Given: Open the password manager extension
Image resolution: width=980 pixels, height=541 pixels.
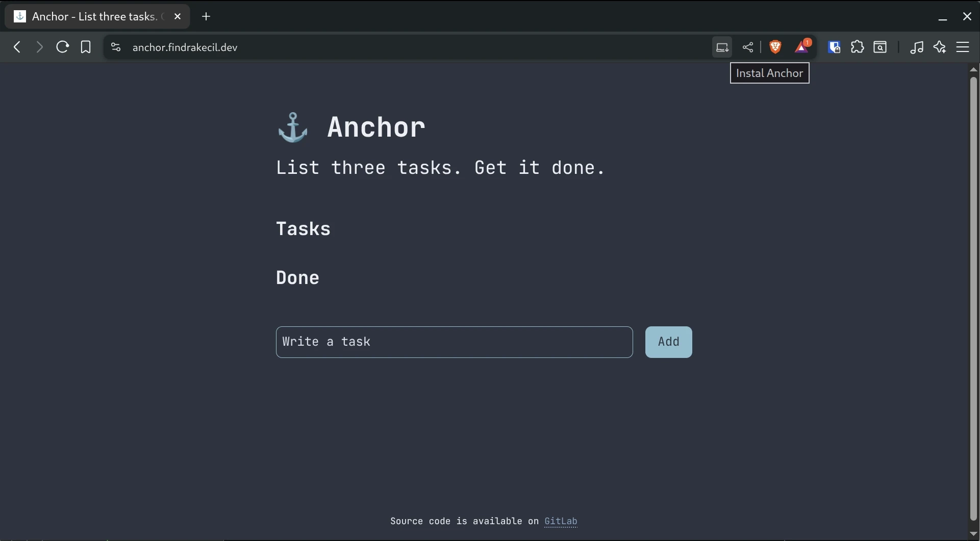Looking at the screenshot, I should pyautogui.click(x=834, y=47).
